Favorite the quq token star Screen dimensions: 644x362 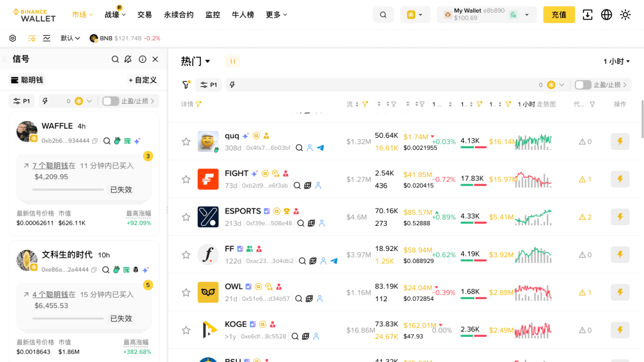coord(186,142)
